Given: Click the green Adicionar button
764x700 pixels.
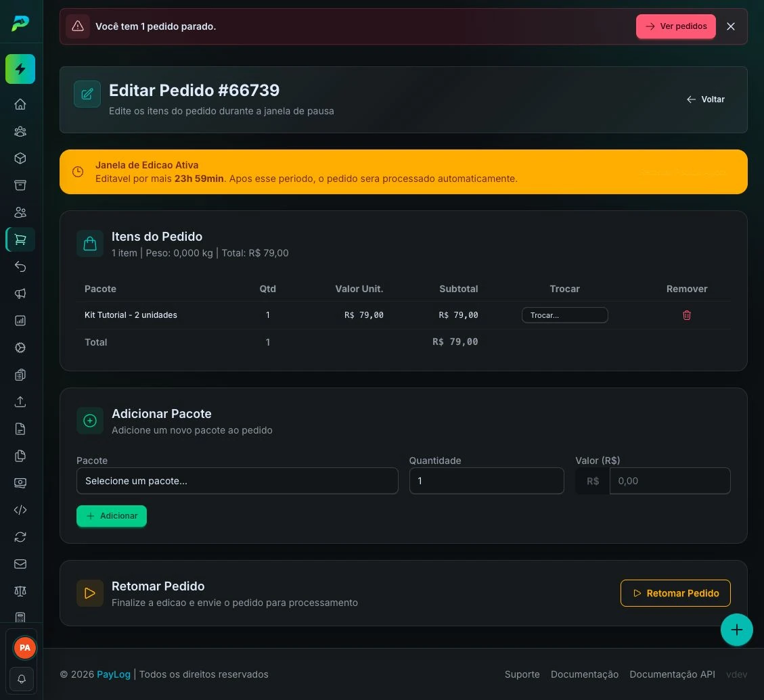Looking at the screenshot, I should [x=112, y=516].
